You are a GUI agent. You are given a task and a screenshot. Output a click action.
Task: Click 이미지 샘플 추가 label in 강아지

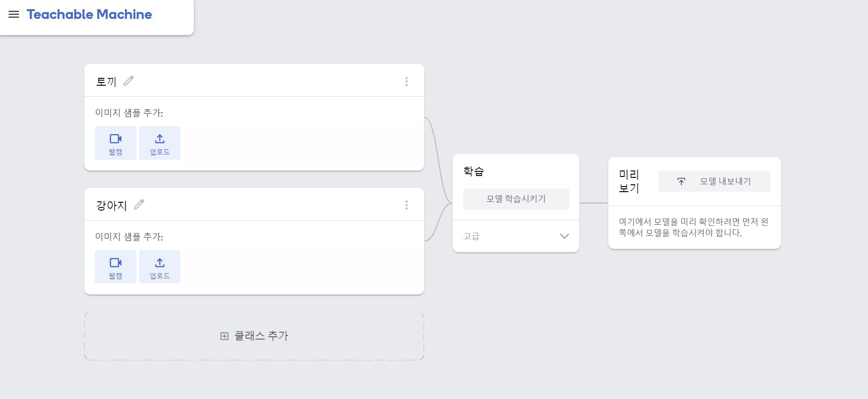129,237
